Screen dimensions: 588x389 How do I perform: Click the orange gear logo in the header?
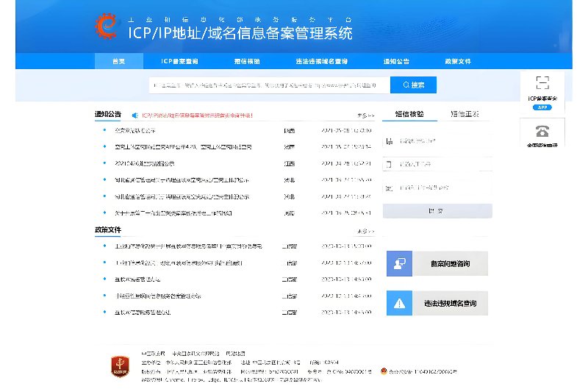coord(106,26)
